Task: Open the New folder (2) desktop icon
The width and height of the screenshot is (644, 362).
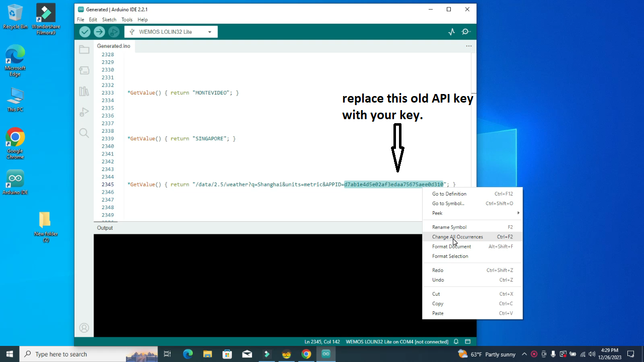Action: coord(46,226)
